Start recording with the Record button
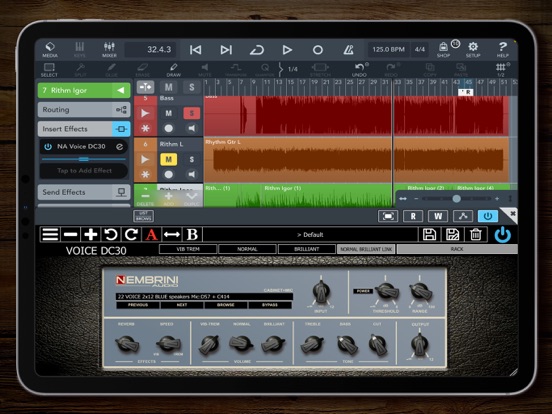The height and width of the screenshot is (414, 552). pyautogui.click(x=318, y=50)
